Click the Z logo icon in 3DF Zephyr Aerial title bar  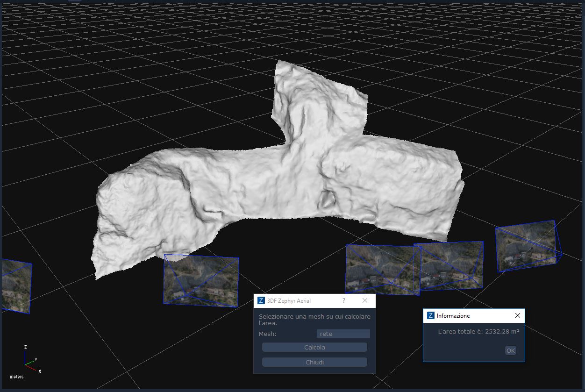(x=261, y=300)
